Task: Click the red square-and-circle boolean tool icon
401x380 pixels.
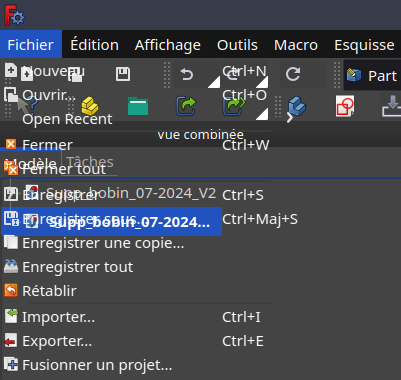Action: point(345,106)
